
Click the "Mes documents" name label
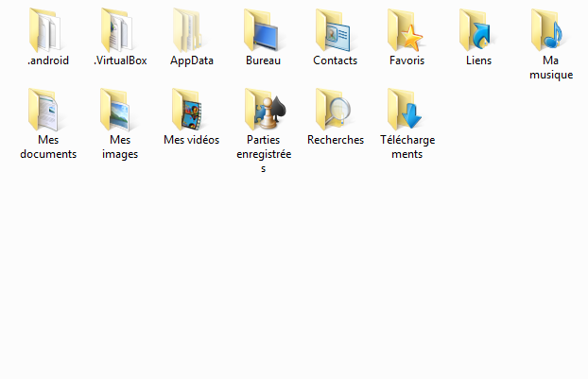(x=48, y=146)
